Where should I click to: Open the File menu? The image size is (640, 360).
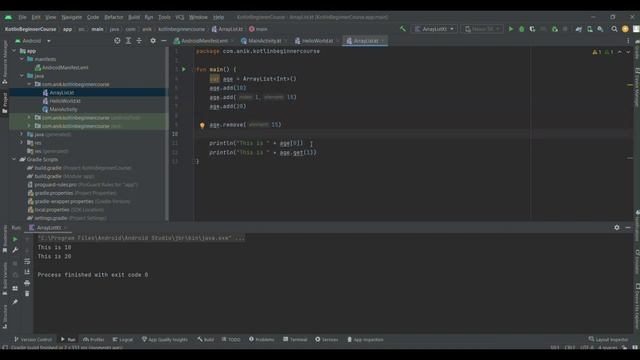pyautogui.click(x=22, y=17)
